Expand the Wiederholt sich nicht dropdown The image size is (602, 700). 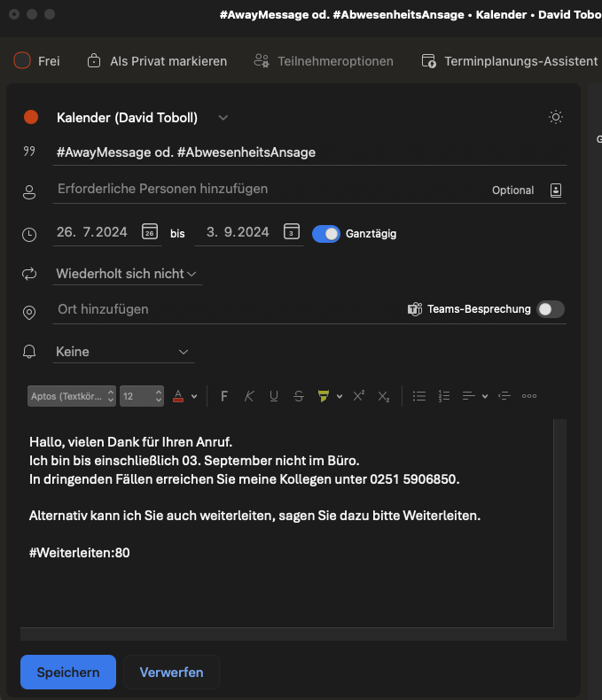point(126,274)
